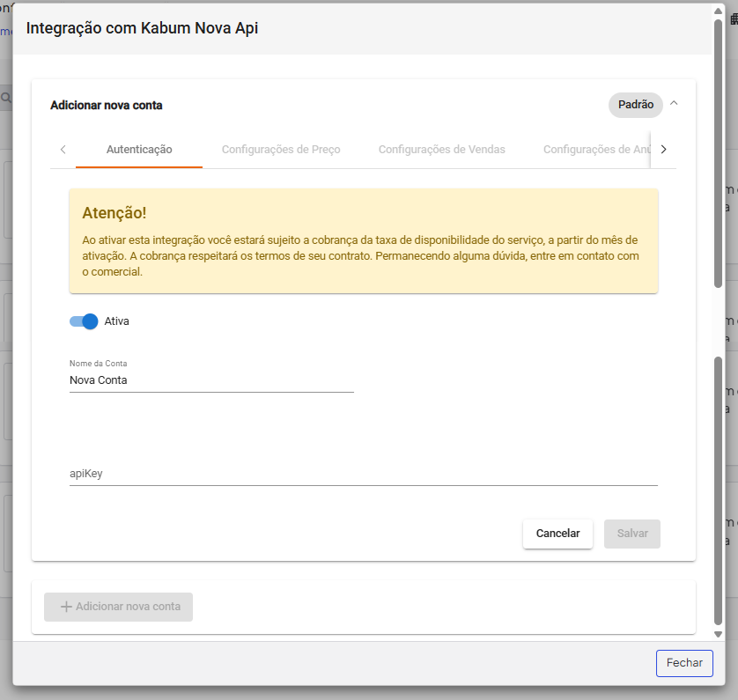Viewport: 738px width, 700px height.
Task: Click the dialog scrollbar down arrow
Action: click(x=719, y=634)
